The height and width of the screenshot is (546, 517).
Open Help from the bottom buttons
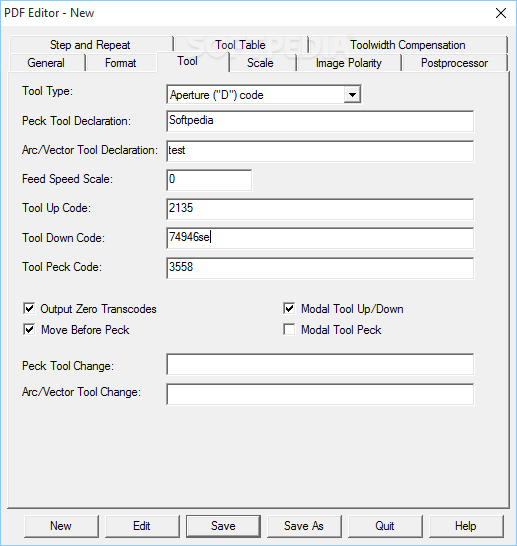tap(466, 526)
